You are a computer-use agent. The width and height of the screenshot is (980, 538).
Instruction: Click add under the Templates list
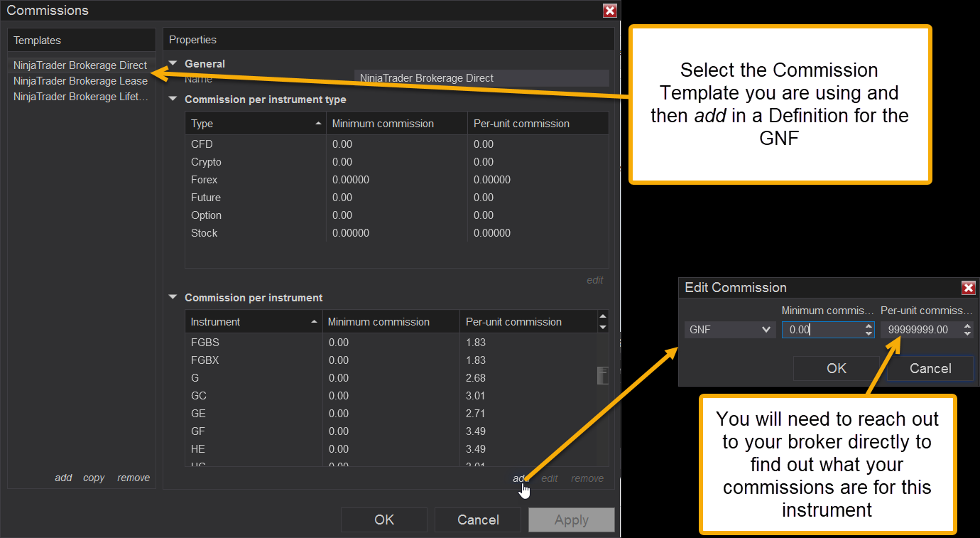click(x=63, y=478)
